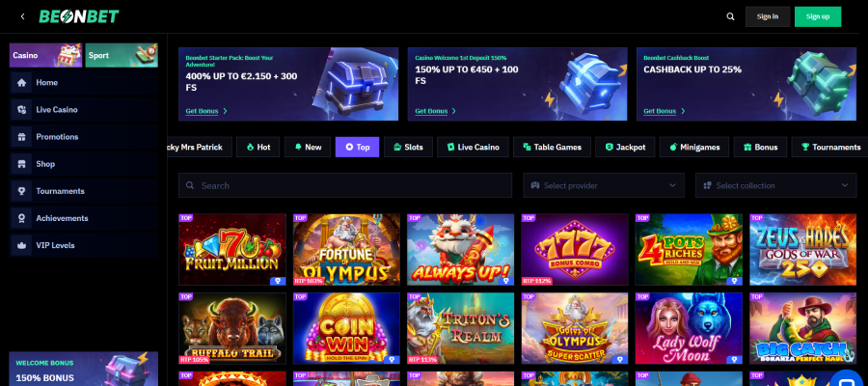Image resolution: width=868 pixels, height=386 pixels.
Task: Select the Jackpot category tab
Action: 625,148
